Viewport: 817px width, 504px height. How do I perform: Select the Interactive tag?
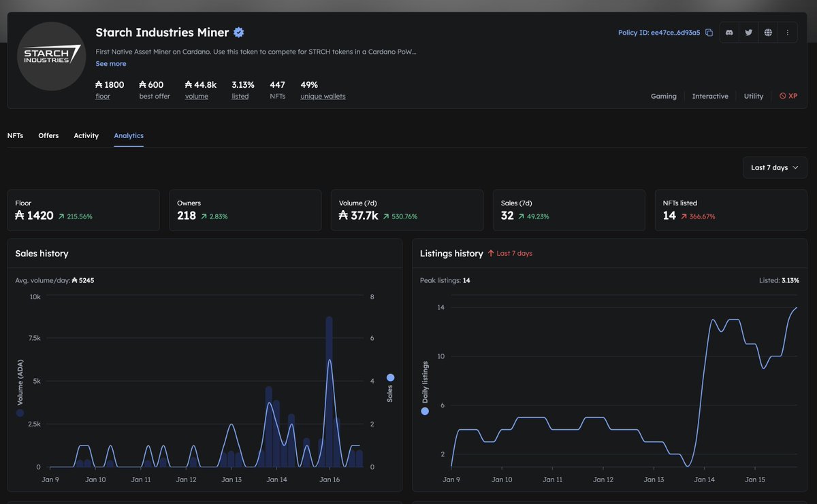(710, 96)
